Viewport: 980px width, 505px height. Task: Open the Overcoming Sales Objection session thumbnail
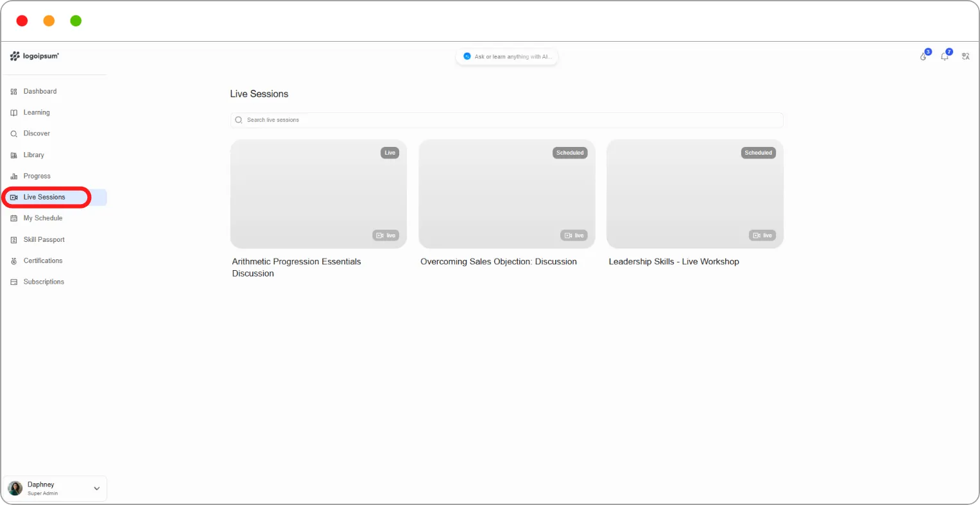(507, 194)
